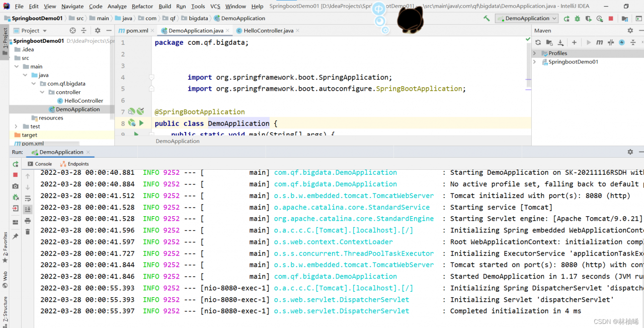Open the Maven panel settings gear

point(630,31)
